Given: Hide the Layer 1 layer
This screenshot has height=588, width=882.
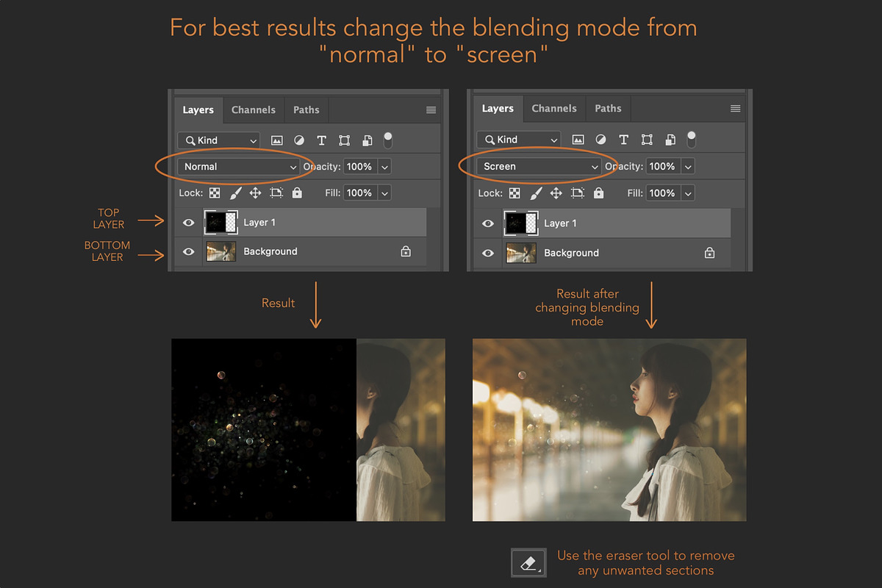Looking at the screenshot, I should (x=189, y=222).
